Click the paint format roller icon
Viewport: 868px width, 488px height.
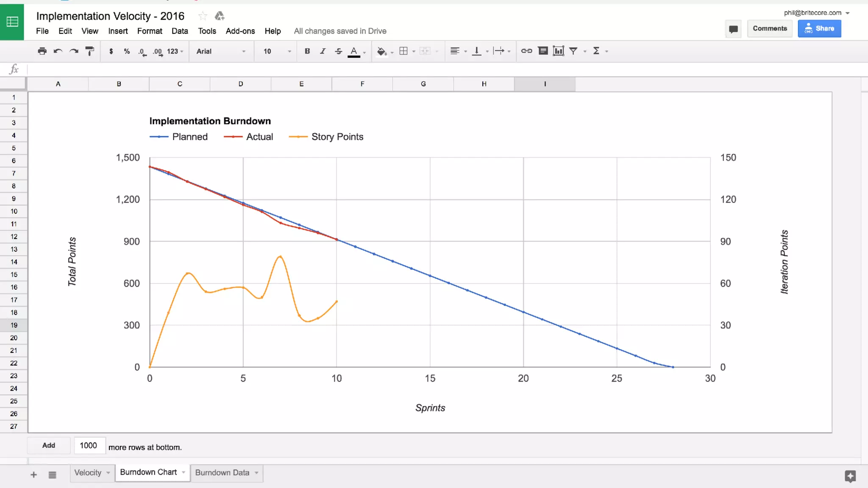pyautogui.click(x=90, y=51)
